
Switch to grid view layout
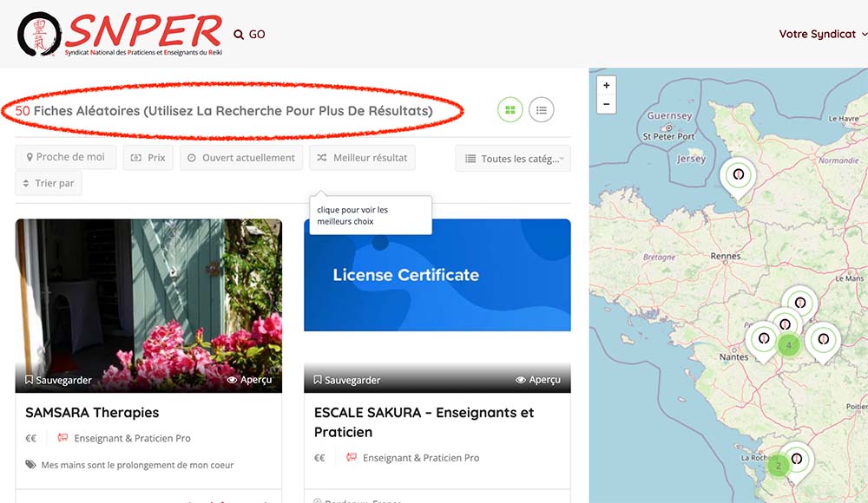coord(510,110)
